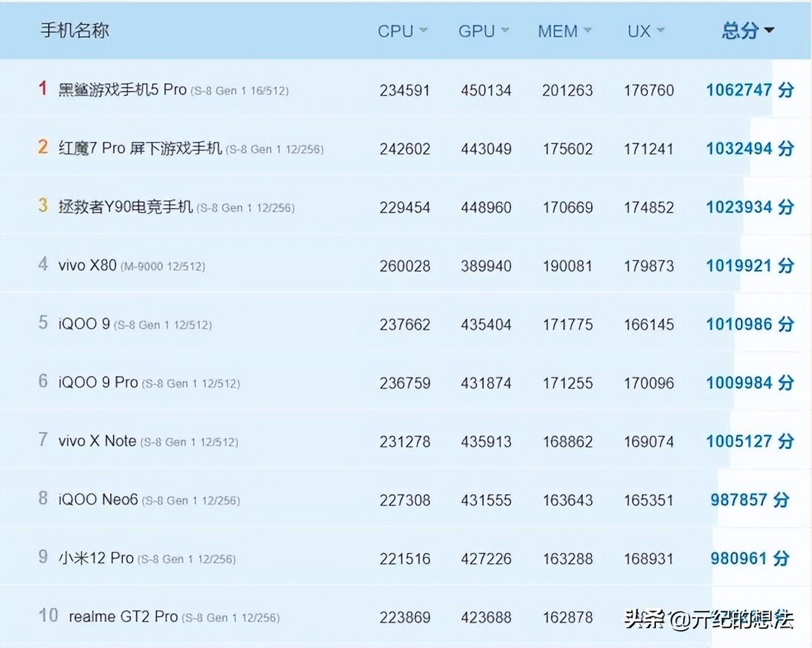Select total score 1005127 分
Screen dimensions: 812x648
tap(750, 441)
